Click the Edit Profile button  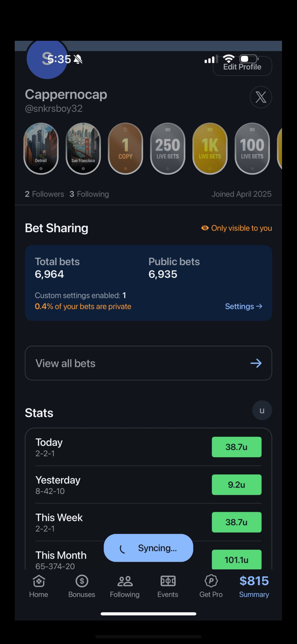click(242, 67)
